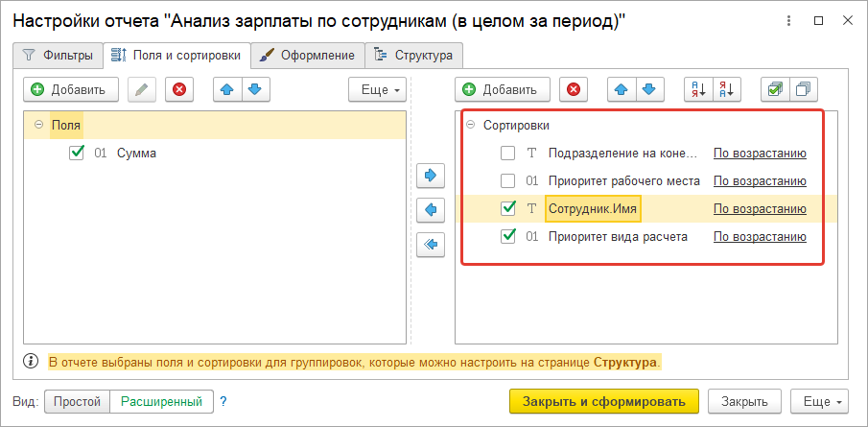Click the single right arrow transfer button
Image resolution: width=868 pixels, height=427 pixels.
pos(431,176)
